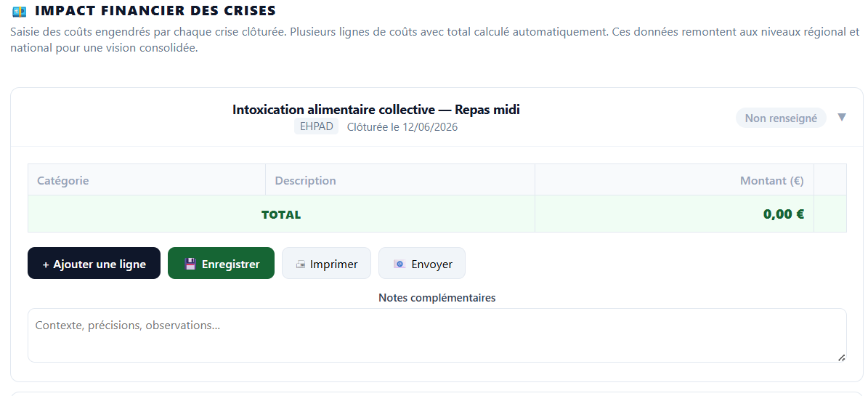The height and width of the screenshot is (396, 868).
Task: Click the Non renseigné status badge
Action: pyautogui.click(x=781, y=118)
